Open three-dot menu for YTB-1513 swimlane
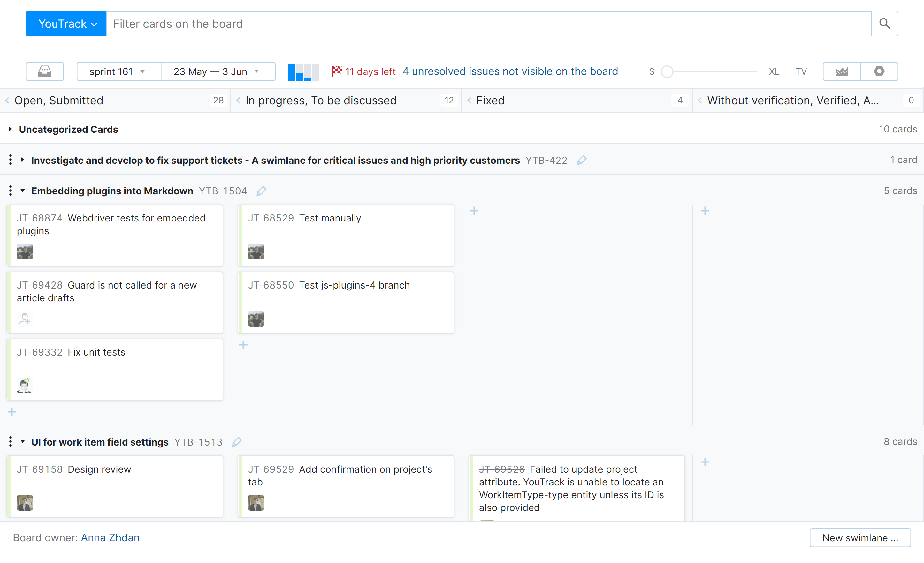Image resolution: width=924 pixels, height=563 pixels. pyautogui.click(x=11, y=441)
